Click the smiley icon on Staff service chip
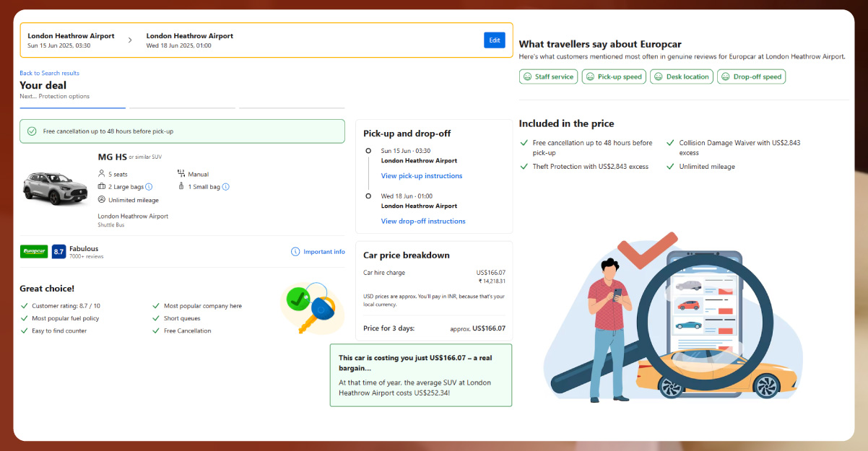This screenshot has width=868, height=451. coord(527,76)
